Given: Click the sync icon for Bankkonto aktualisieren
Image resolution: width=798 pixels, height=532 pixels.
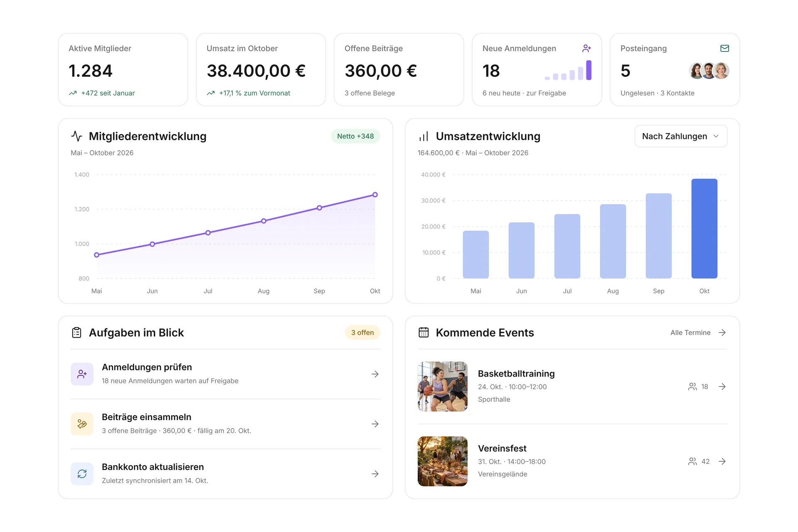Looking at the screenshot, I should point(82,474).
